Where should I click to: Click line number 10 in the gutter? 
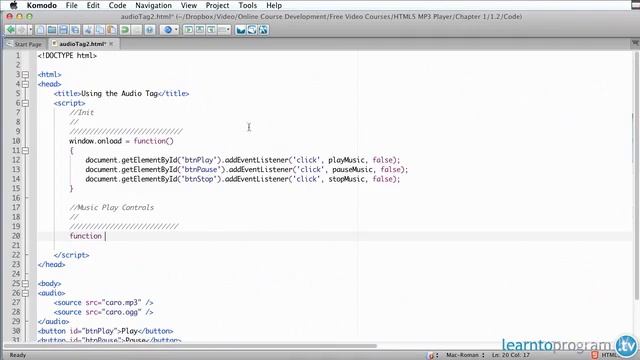pos(16,141)
